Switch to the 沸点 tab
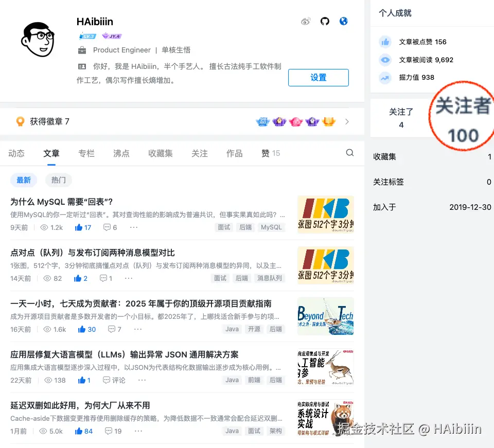Screen dimensions: 494x448 121,153
